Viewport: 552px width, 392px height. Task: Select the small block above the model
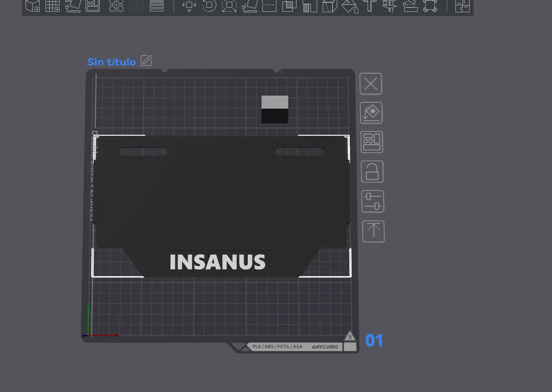pyautogui.click(x=275, y=109)
